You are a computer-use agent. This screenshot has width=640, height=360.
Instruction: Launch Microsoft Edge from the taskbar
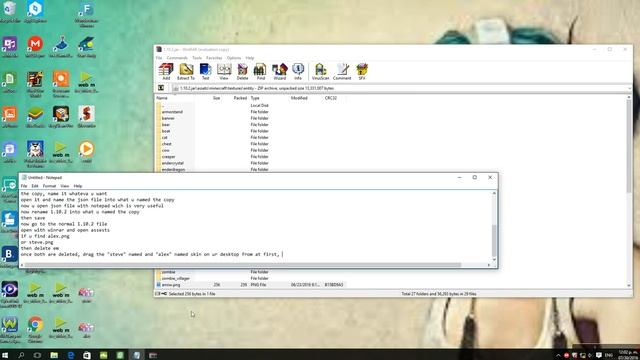click(71, 355)
